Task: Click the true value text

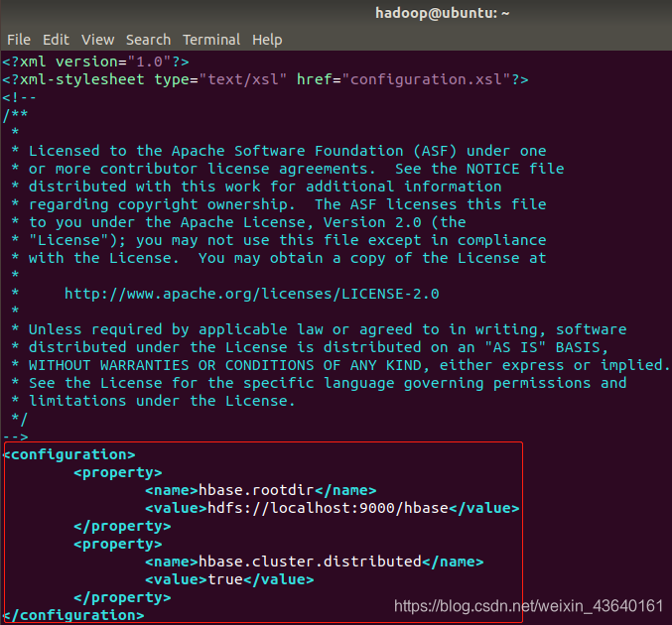Action: pyautogui.click(x=225, y=579)
